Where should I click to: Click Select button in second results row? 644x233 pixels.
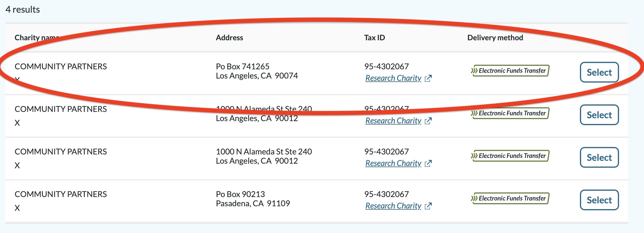click(x=599, y=115)
